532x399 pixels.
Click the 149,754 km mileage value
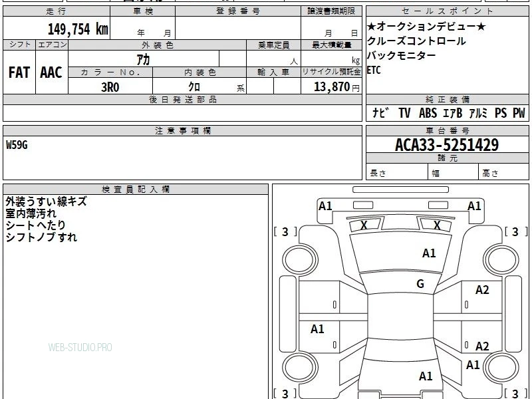(78, 29)
